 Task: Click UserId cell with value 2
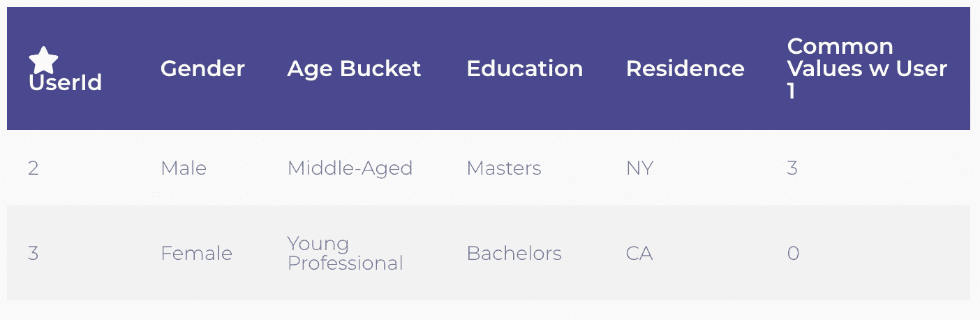point(33,168)
